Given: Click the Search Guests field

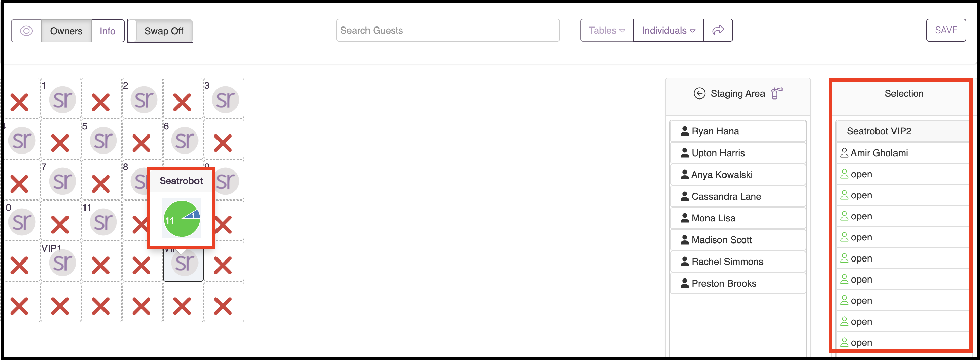Looking at the screenshot, I should pos(448,30).
